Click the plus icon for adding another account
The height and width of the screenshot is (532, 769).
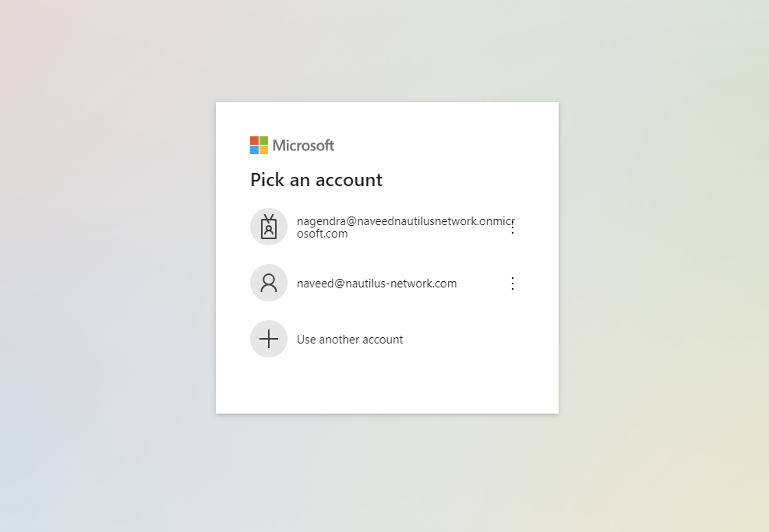pos(269,339)
